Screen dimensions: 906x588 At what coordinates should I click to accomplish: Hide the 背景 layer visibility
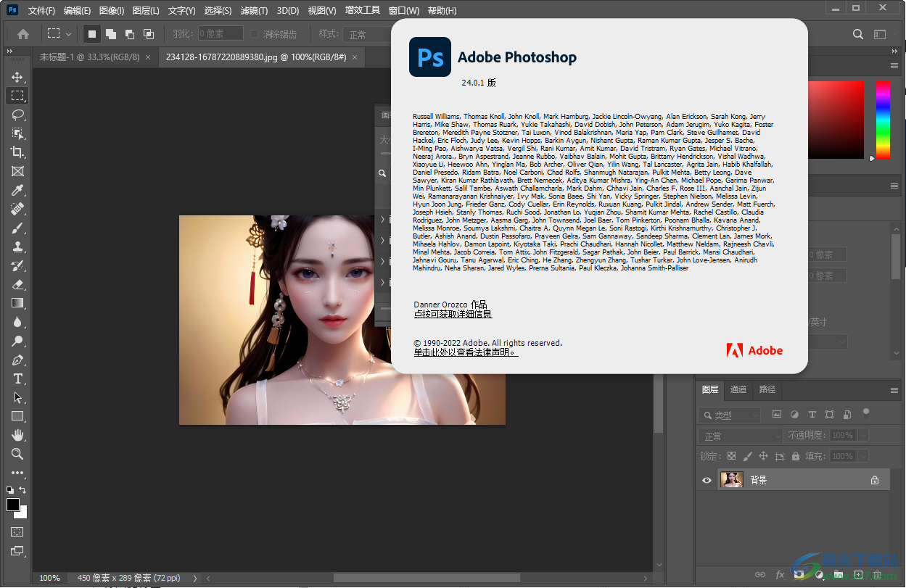pyautogui.click(x=706, y=479)
